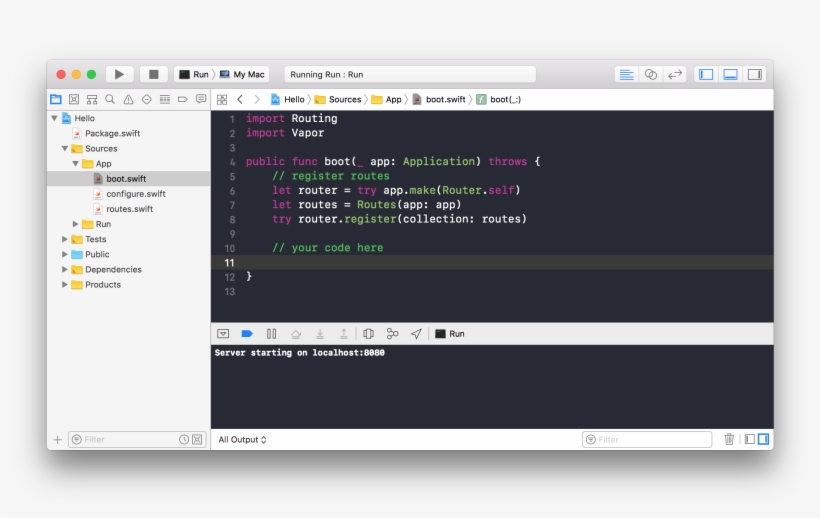Click the step into button
The width and height of the screenshot is (820, 518).
pos(320,333)
